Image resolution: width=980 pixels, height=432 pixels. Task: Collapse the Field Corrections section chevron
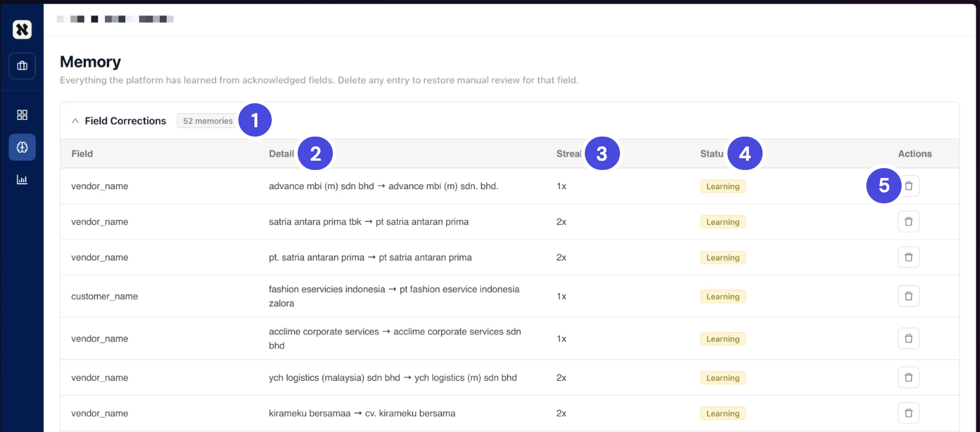click(75, 121)
